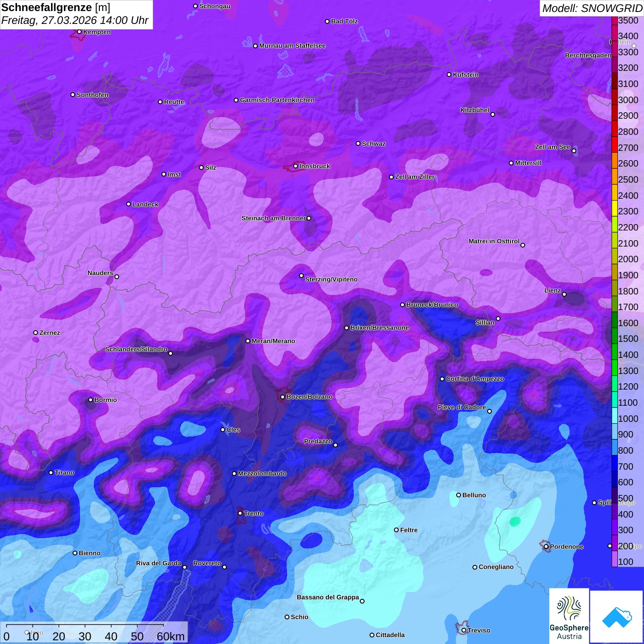Click the Belluno label

[474, 495]
